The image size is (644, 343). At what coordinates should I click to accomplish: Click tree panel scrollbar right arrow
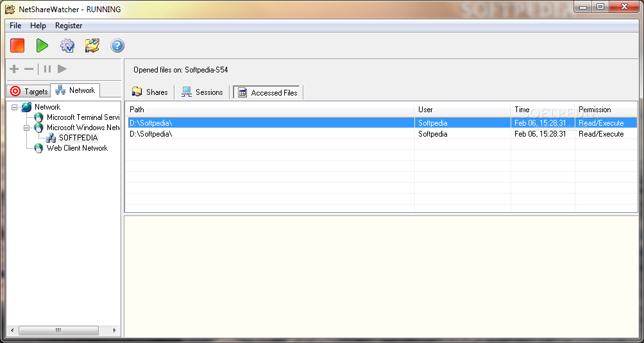pos(115,330)
